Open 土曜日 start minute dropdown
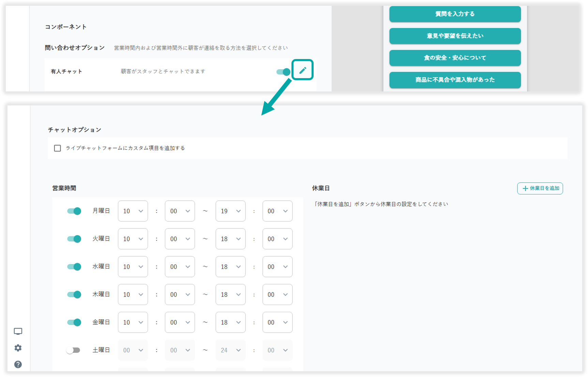The width and height of the screenshot is (588, 377). coord(180,350)
